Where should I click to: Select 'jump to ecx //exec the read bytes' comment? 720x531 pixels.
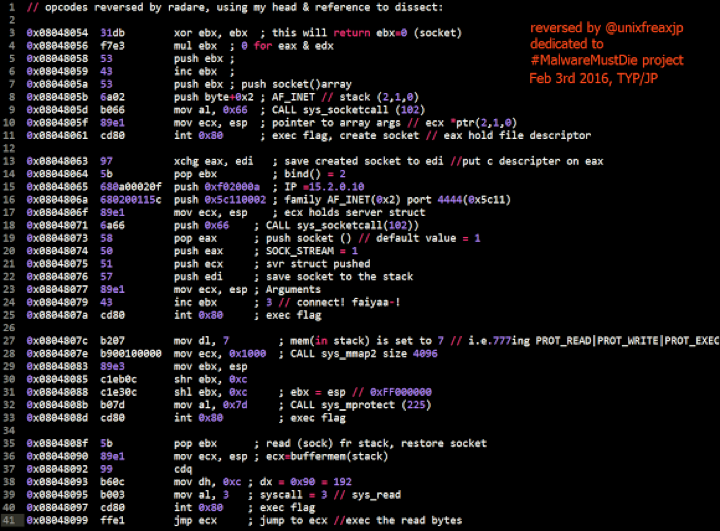(361, 520)
